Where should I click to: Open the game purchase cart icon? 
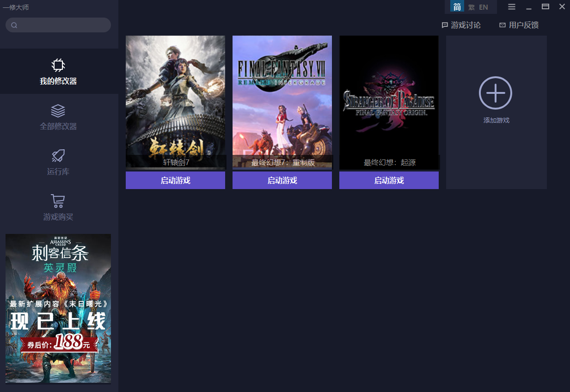click(x=58, y=201)
